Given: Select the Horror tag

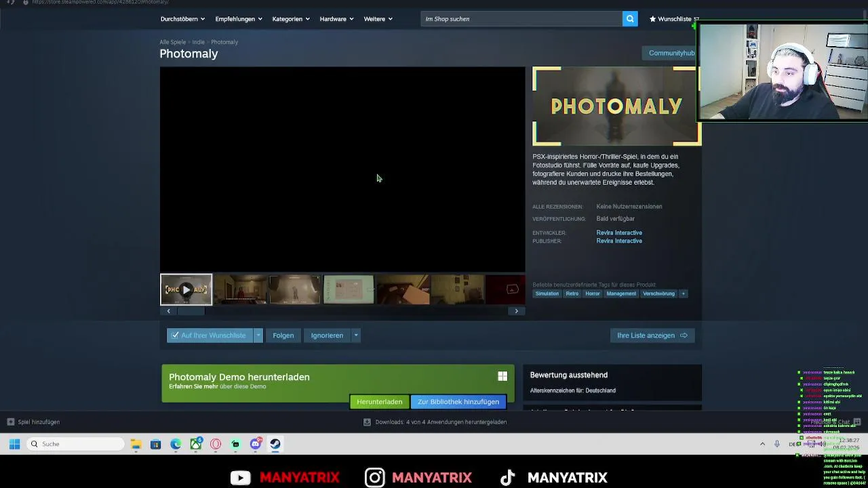Looking at the screenshot, I should click(x=593, y=293).
